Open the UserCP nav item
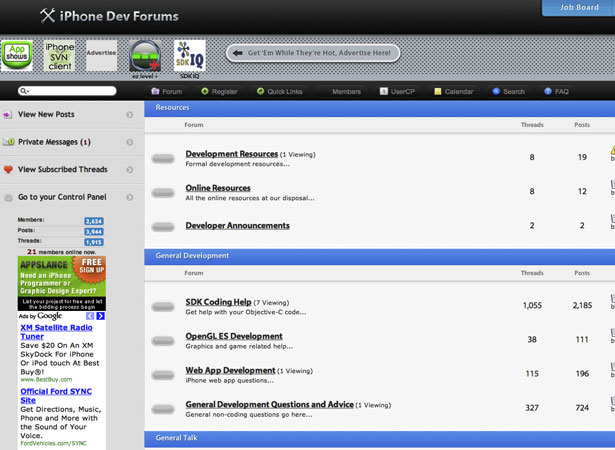The image size is (615, 450). [397, 91]
